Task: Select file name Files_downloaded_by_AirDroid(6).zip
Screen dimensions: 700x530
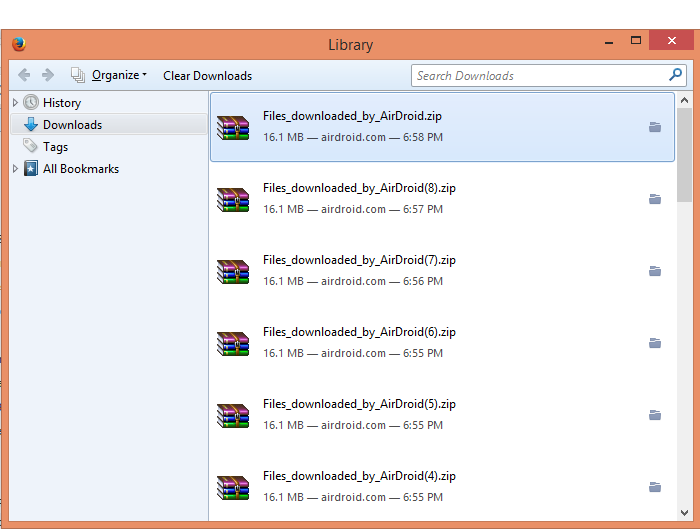Action: point(359,332)
